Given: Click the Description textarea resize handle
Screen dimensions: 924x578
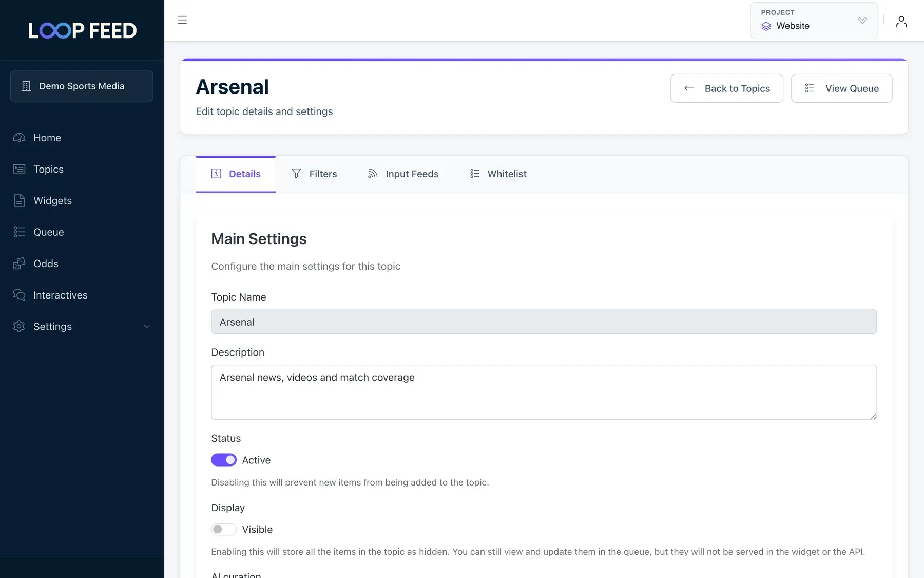Looking at the screenshot, I should click(873, 416).
